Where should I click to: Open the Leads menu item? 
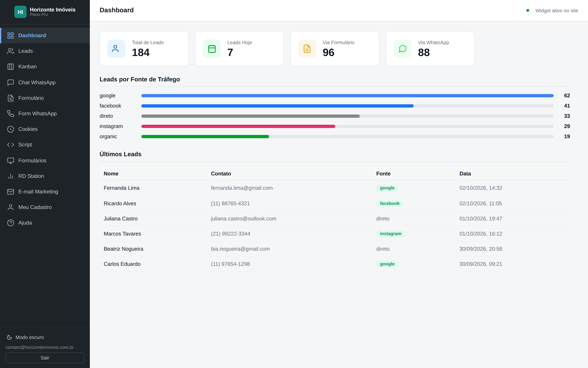coord(45,51)
